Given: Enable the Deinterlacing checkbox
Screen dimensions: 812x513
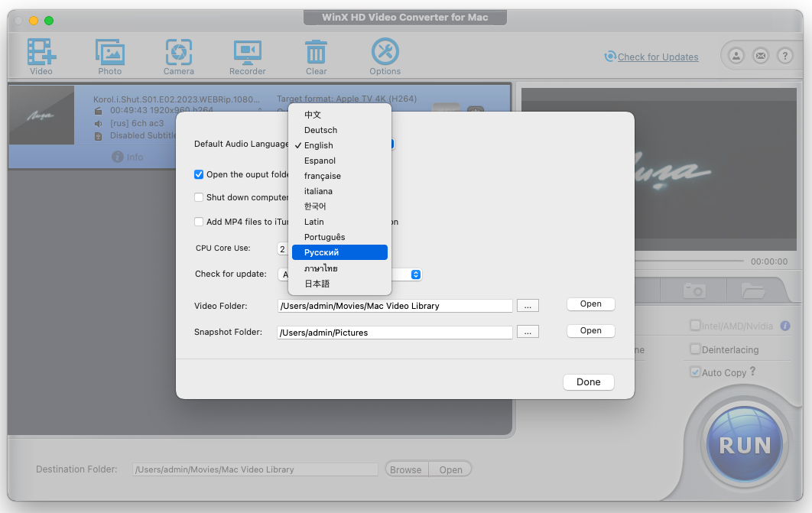Looking at the screenshot, I should click(696, 349).
